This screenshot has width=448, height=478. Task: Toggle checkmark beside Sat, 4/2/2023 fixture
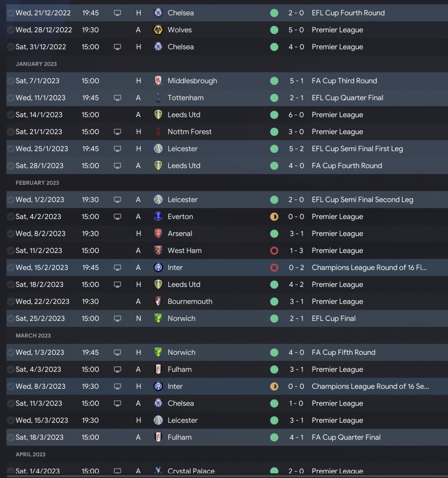coord(11,217)
